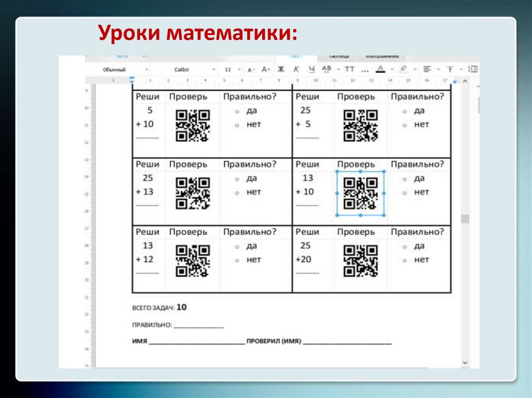Expand the AB formatting dropdown arrow

pyautogui.click(x=338, y=70)
